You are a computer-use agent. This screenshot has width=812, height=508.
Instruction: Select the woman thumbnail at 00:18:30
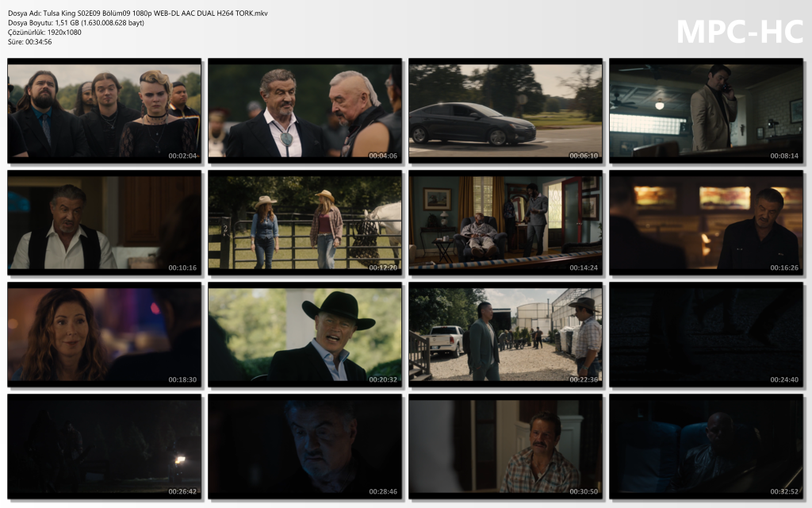click(x=104, y=334)
